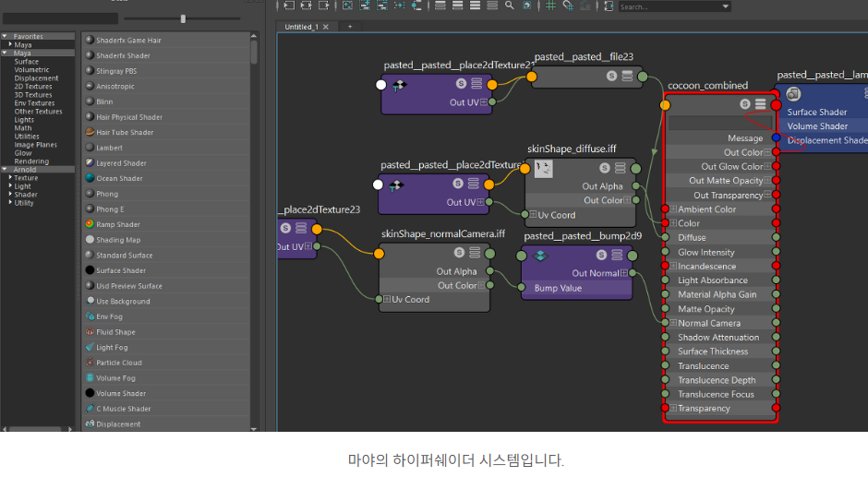
Task: Click the bump2d node type icon
Action: tap(540, 256)
